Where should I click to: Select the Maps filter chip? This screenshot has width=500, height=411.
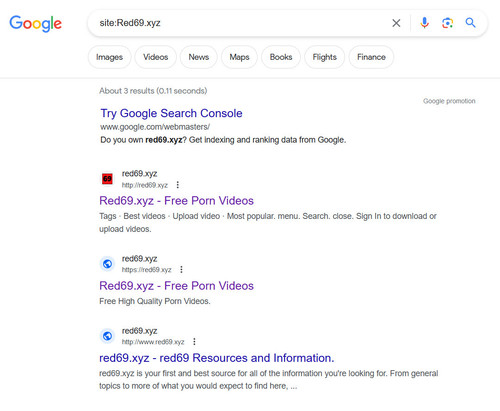pyautogui.click(x=239, y=57)
